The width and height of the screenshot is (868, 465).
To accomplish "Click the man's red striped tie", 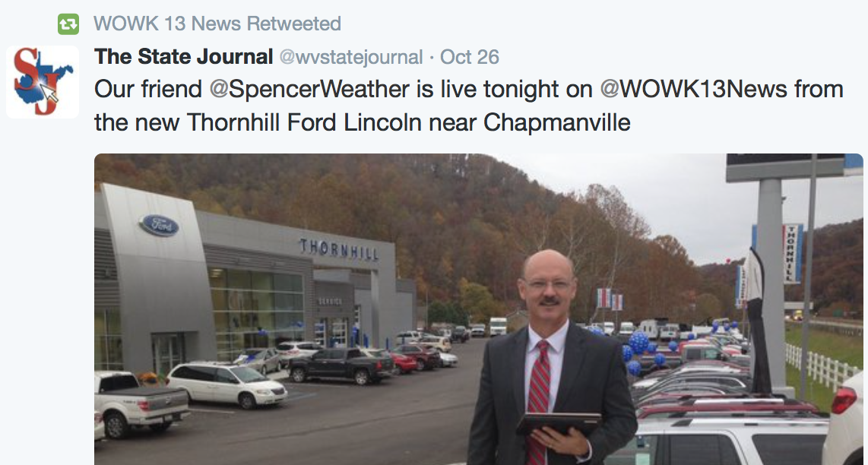I will tap(538, 401).
